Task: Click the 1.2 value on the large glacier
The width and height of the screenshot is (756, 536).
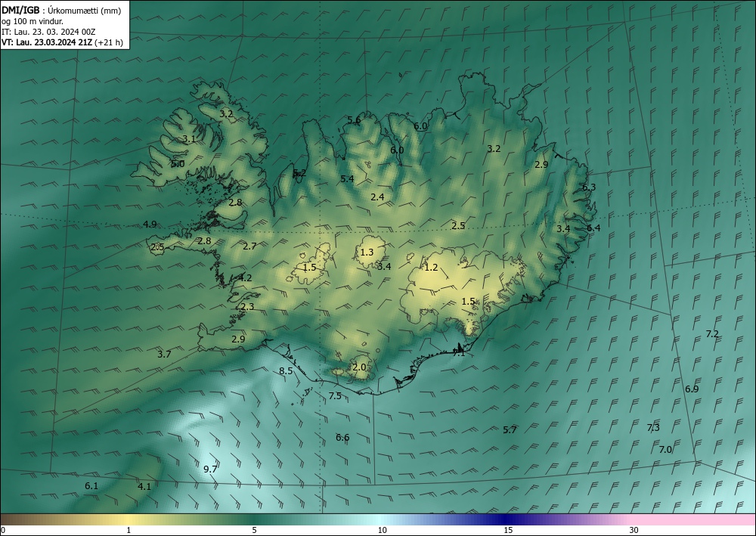Action: (x=431, y=267)
